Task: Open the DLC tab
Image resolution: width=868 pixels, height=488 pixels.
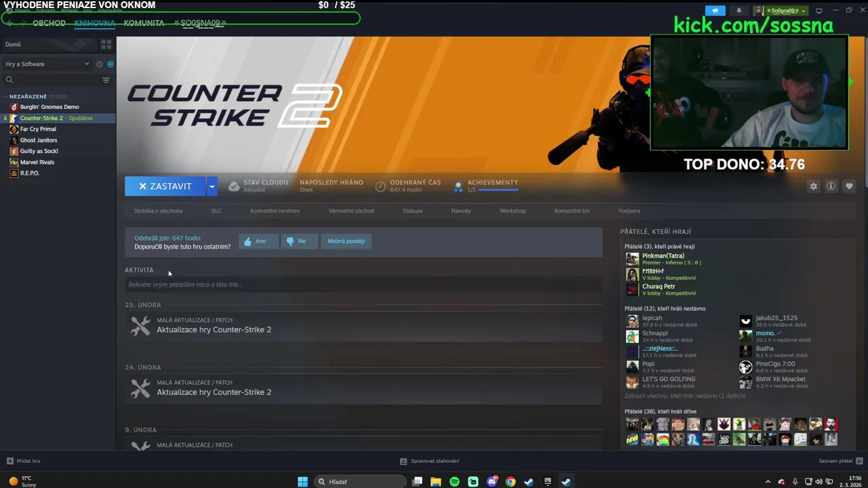Action: click(216, 211)
